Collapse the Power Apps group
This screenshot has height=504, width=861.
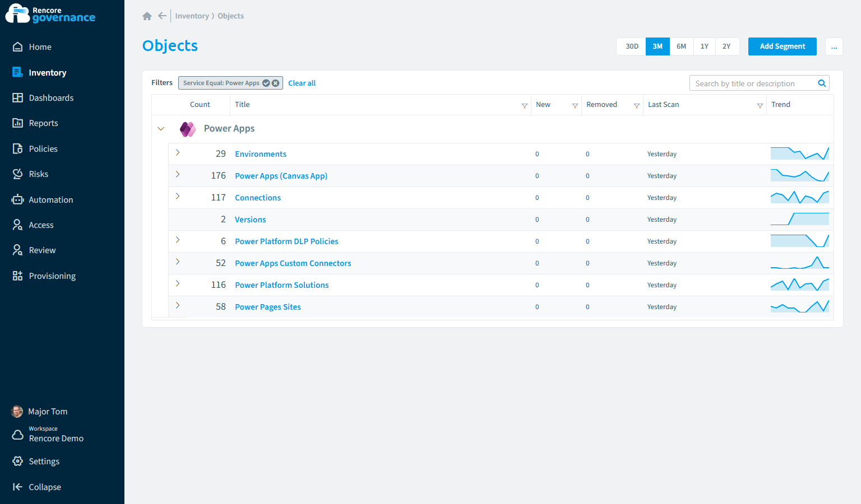(x=161, y=129)
